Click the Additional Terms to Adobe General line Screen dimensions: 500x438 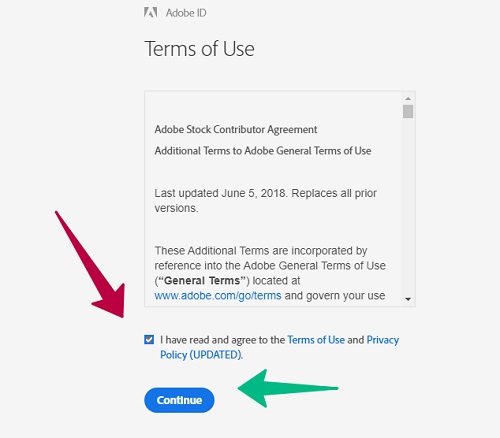pyautogui.click(x=263, y=151)
